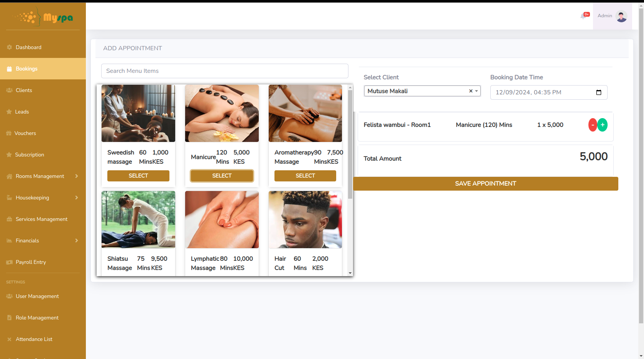Open the Admin profile avatar

pos(621,16)
